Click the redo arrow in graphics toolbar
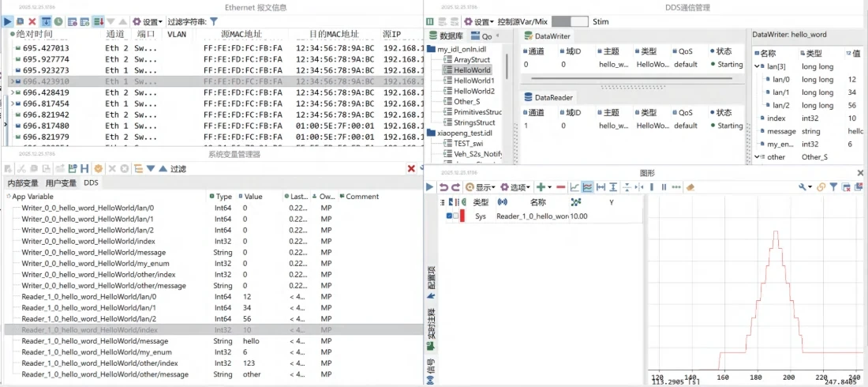 [455, 187]
